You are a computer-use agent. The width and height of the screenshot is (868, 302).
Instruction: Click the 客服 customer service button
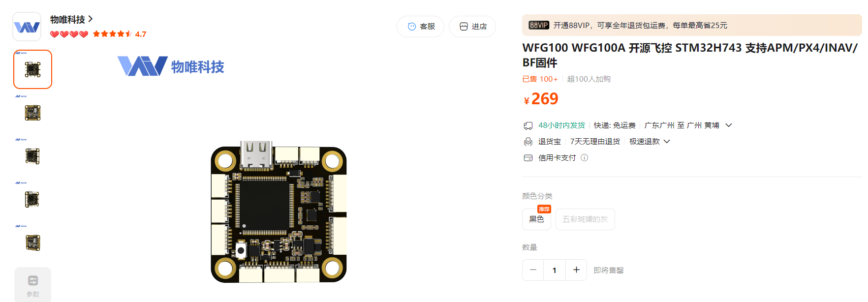click(x=420, y=27)
